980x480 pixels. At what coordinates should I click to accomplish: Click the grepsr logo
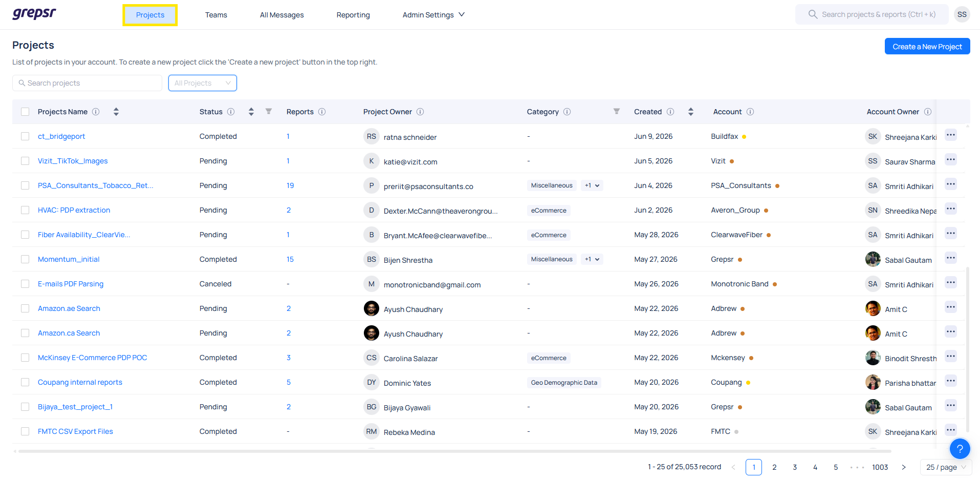34,14
